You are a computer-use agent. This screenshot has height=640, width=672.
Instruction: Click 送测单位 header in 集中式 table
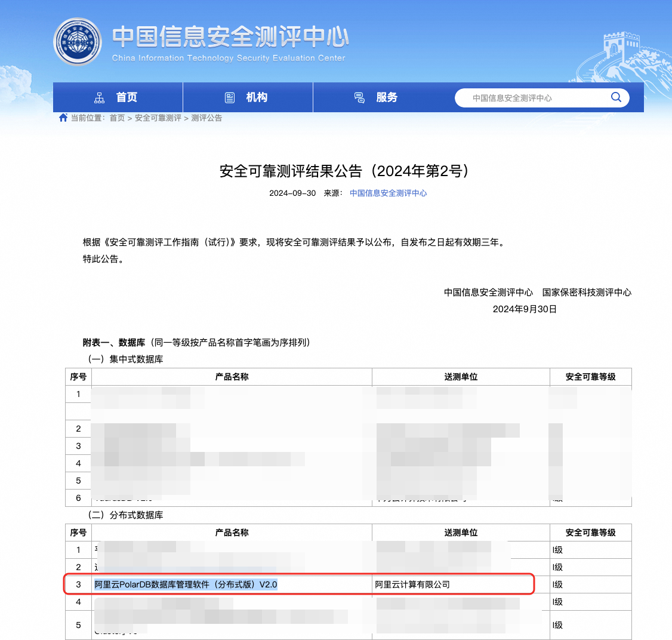pos(461,377)
